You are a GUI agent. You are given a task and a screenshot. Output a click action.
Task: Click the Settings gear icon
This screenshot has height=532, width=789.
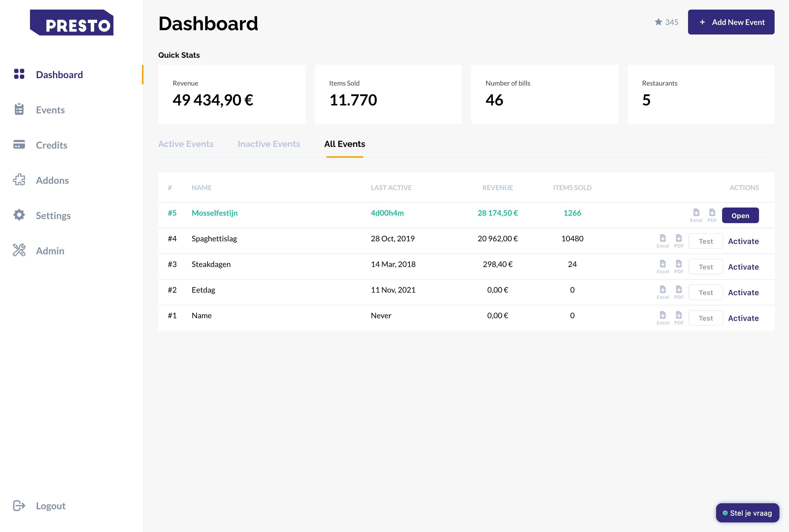(x=19, y=215)
